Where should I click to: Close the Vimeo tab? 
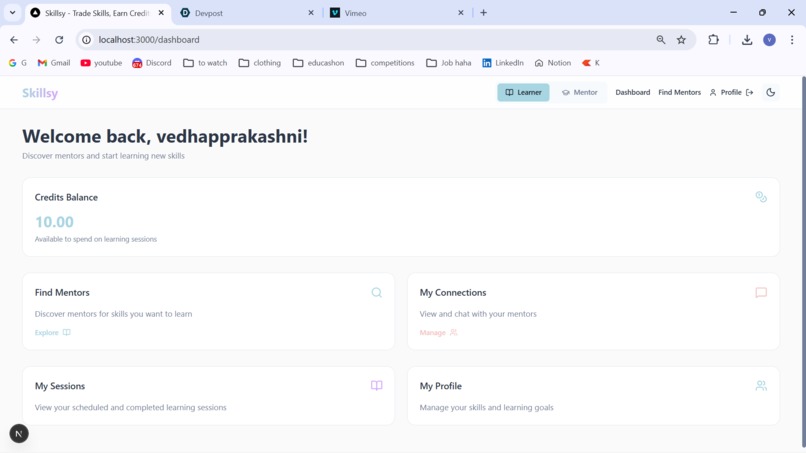pos(461,13)
